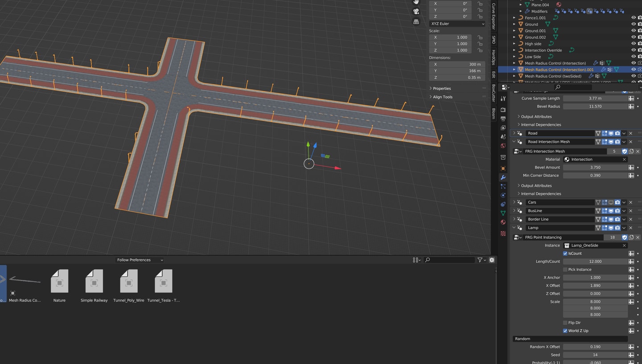642x364 pixels.
Task: Open the Modifier properties wrench tab
Action: click(x=503, y=177)
